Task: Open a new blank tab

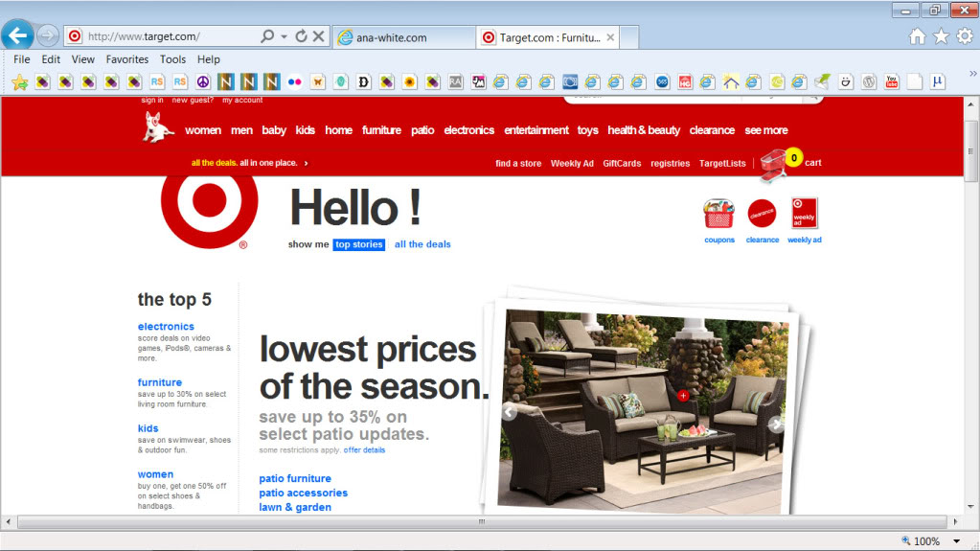Action: pyautogui.click(x=628, y=37)
